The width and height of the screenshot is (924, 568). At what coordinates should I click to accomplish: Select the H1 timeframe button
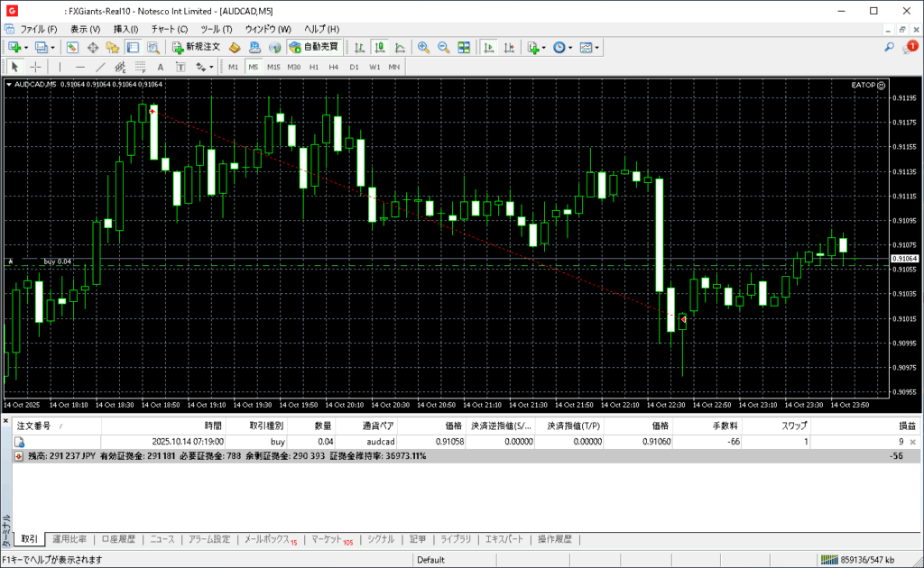314,67
